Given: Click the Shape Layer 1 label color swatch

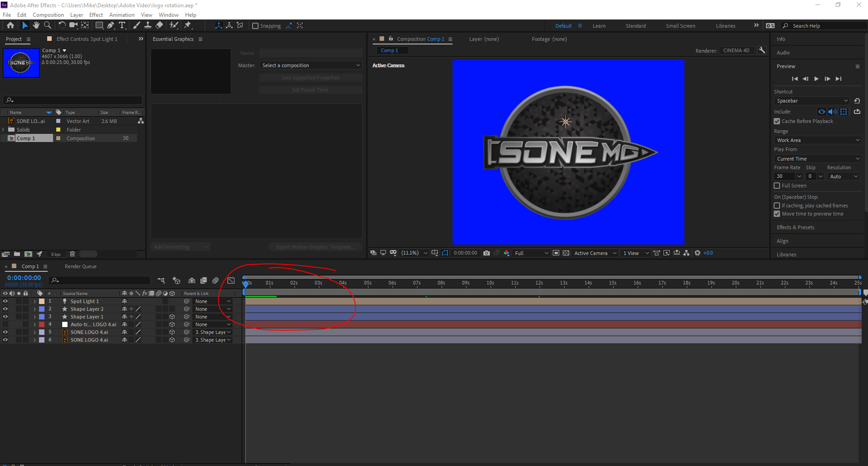Looking at the screenshot, I should pos(42,317).
